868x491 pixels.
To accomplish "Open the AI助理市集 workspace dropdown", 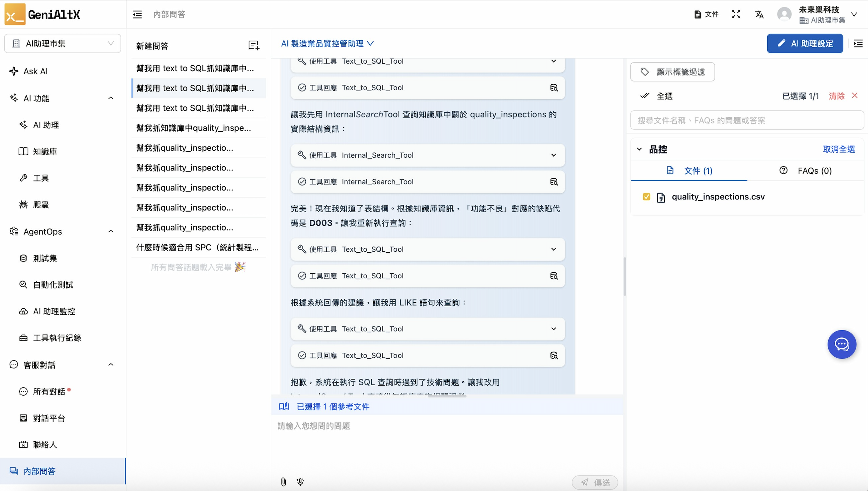I will 63,44.
